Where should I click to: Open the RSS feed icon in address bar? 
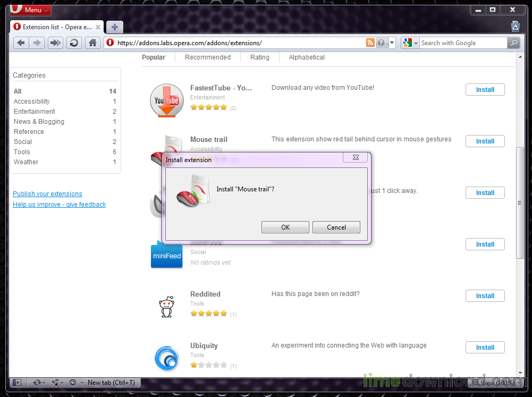[370, 43]
